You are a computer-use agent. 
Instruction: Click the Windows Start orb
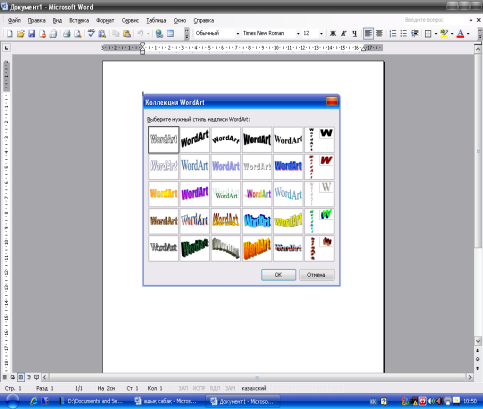point(12,401)
